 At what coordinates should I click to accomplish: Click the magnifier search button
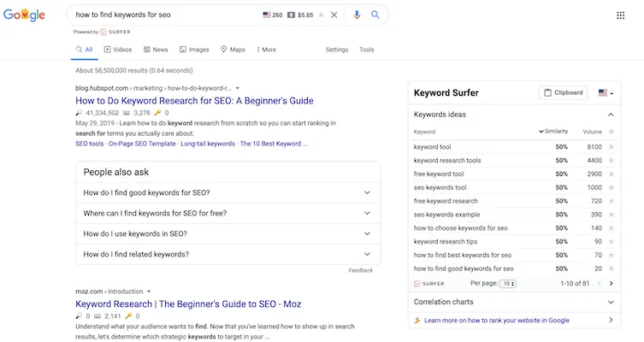click(375, 15)
